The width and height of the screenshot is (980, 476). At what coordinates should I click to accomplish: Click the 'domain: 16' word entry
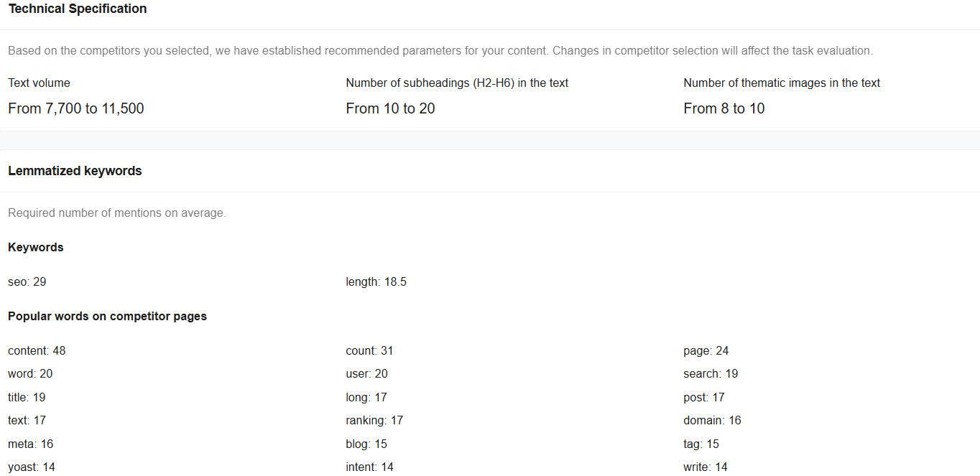(712, 421)
